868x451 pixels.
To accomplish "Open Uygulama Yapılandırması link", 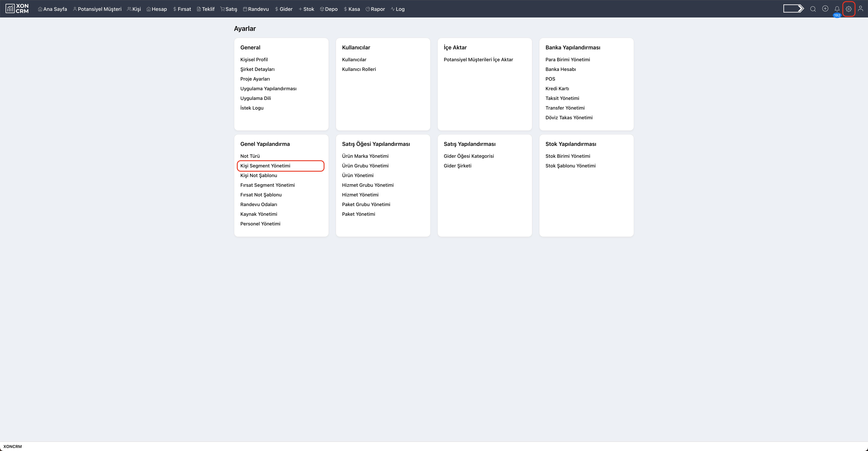I will point(269,89).
